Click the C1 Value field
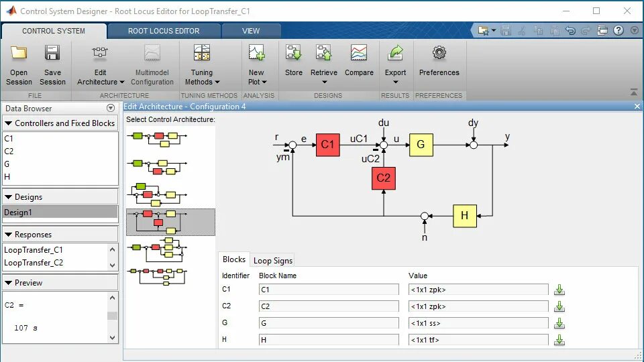The width and height of the screenshot is (644, 362). 478,290
